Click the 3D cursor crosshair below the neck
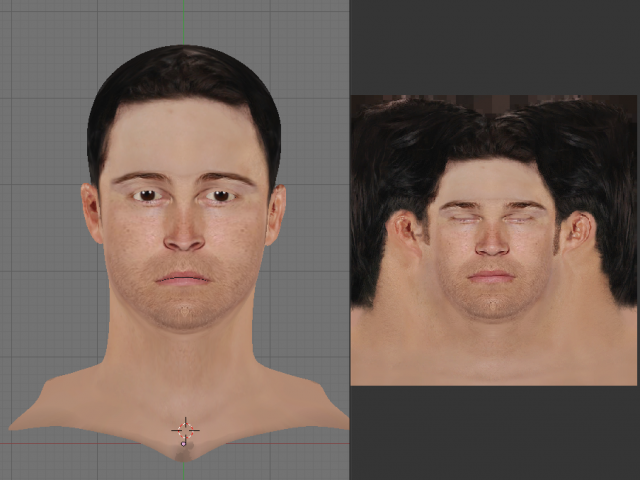The width and height of the screenshot is (640, 480). click(x=185, y=431)
